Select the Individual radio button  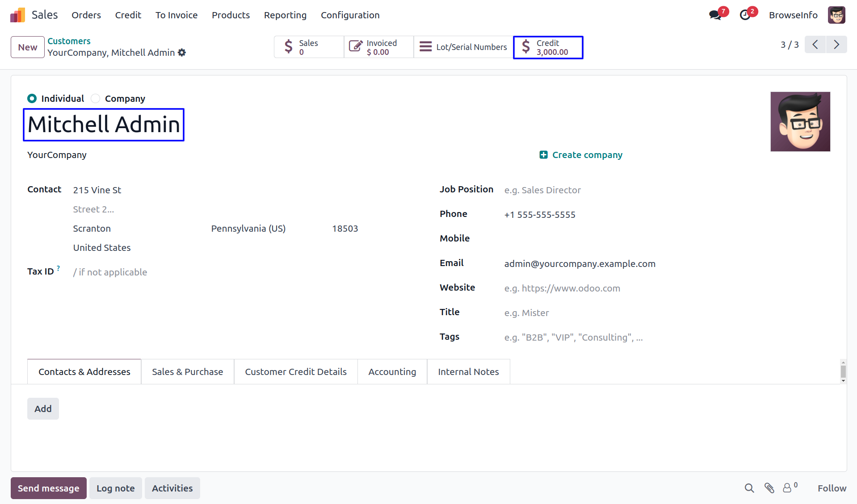32,99
